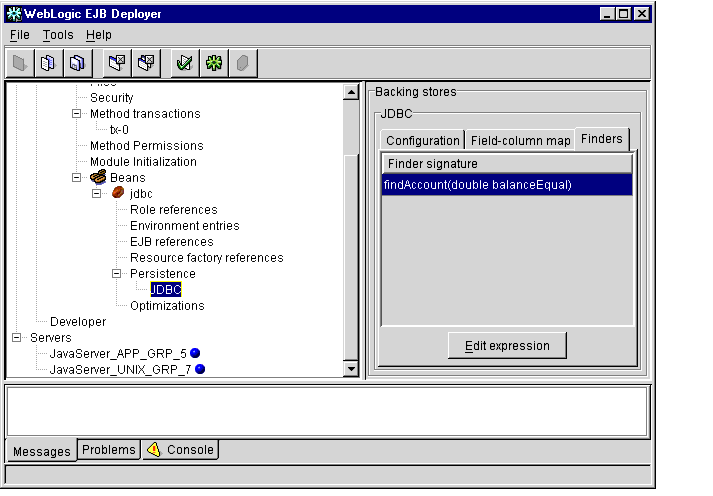The height and width of the screenshot is (496, 713).
Task: Close the WebLogic EJB Deployer window
Action: [x=641, y=14]
